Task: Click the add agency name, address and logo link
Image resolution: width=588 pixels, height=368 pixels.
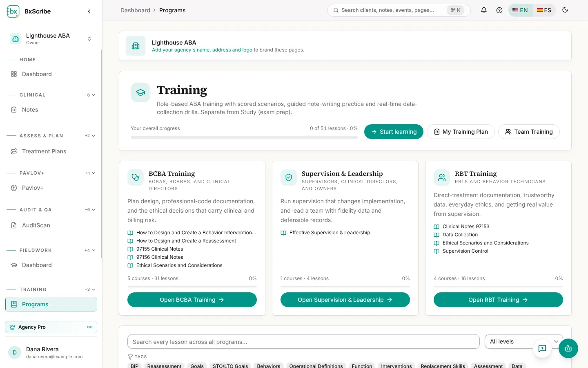Action: (x=202, y=50)
